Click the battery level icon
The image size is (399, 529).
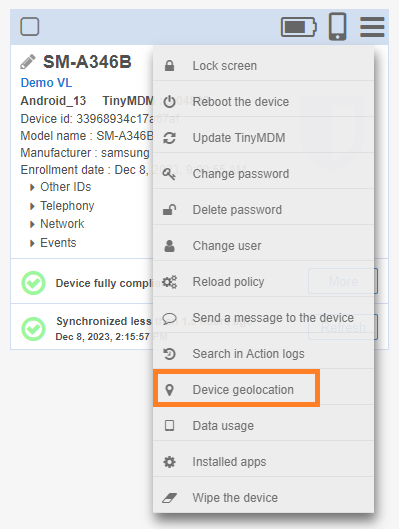299,27
